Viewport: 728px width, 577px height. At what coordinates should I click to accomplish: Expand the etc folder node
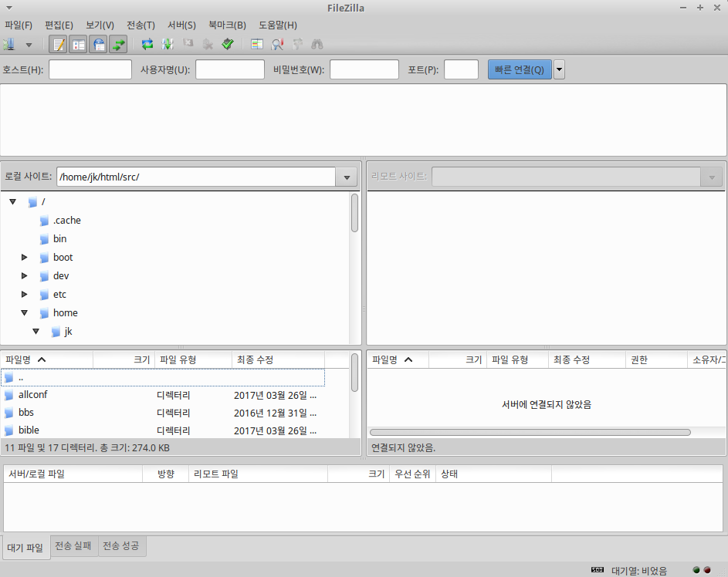point(25,295)
